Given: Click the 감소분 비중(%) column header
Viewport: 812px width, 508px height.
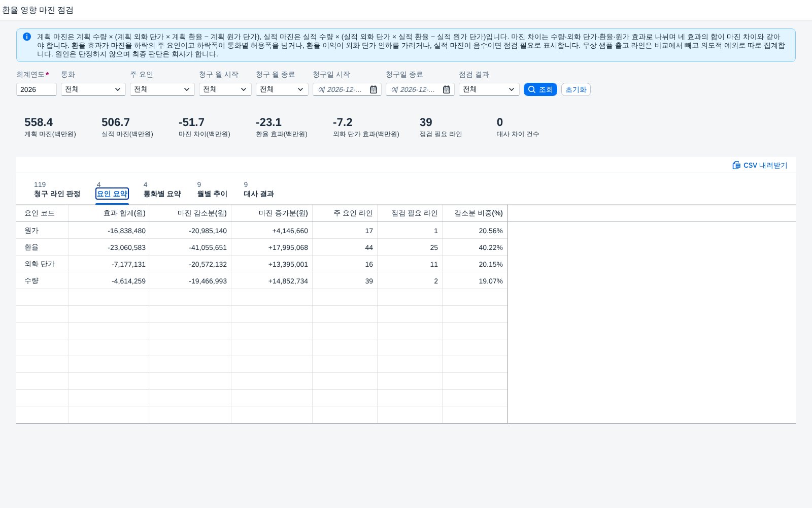Looking at the screenshot, I should tap(475, 213).
